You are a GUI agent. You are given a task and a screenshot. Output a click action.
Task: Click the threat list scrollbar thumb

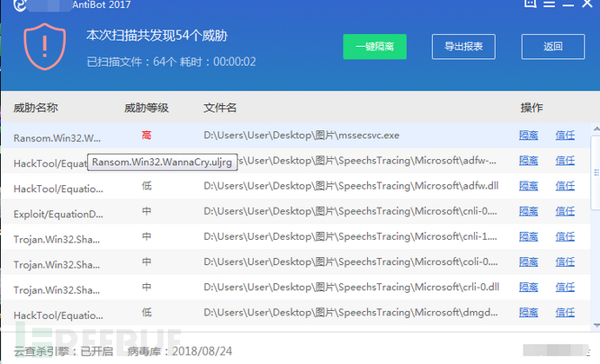(596, 173)
